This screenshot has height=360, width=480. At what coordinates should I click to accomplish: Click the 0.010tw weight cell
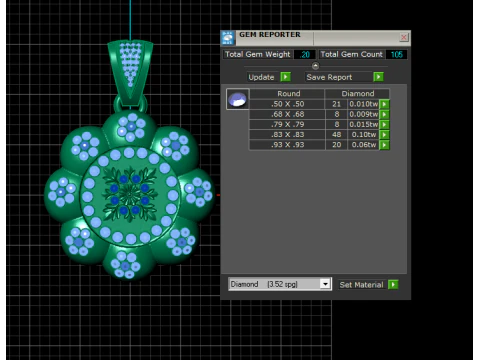click(x=363, y=104)
